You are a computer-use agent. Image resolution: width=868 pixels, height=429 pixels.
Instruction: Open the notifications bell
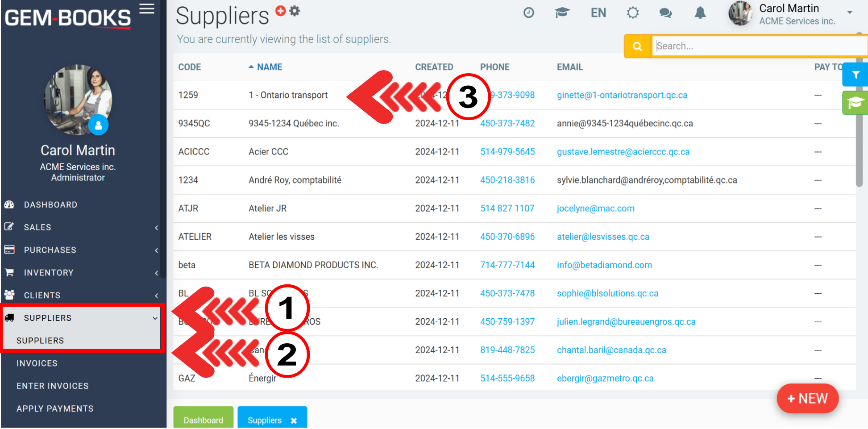(x=700, y=13)
